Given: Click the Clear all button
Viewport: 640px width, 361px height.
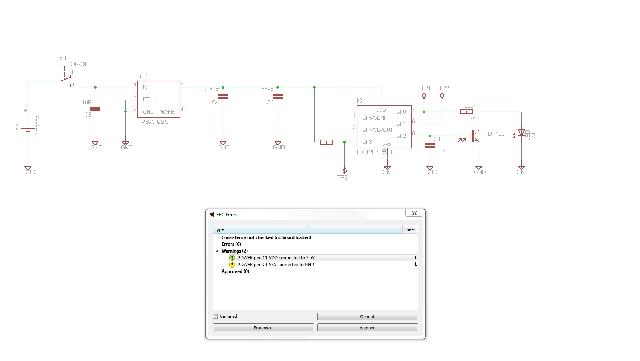Looking at the screenshot, I should (367, 316).
